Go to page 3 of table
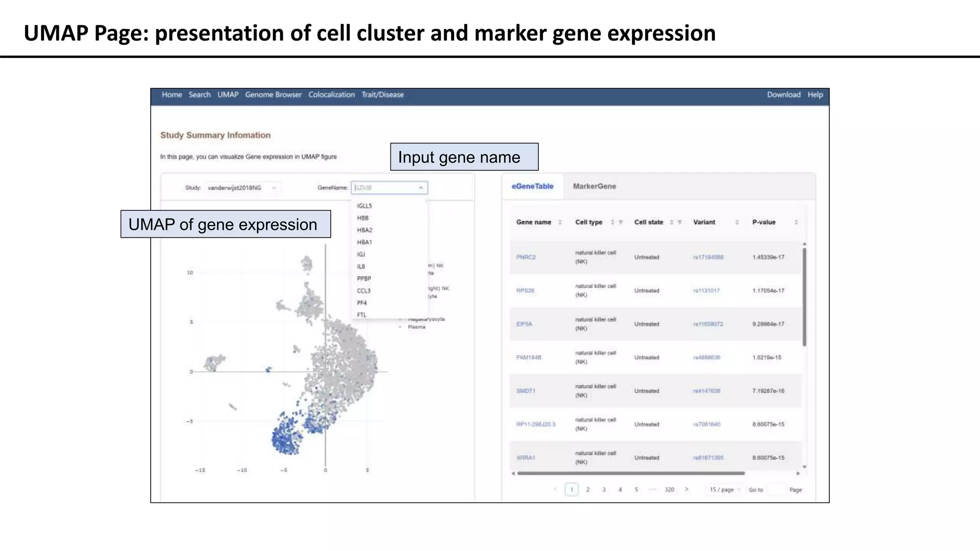980x551 pixels. click(604, 489)
